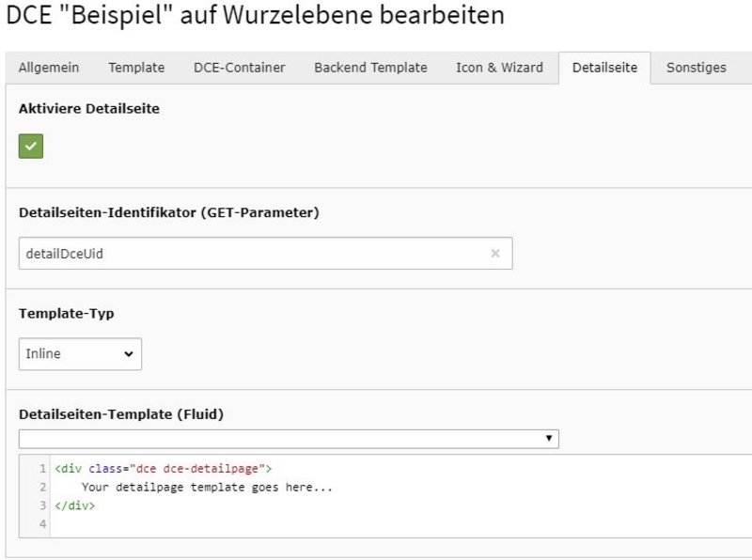The width and height of the screenshot is (752, 560).
Task: Click the Detailseite tab
Action: [x=604, y=68]
